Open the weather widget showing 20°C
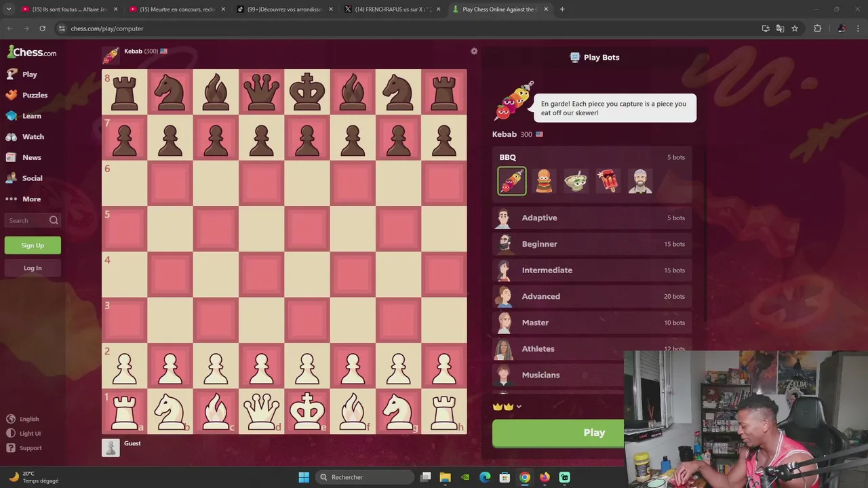868x488 pixels. pos(33,477)
